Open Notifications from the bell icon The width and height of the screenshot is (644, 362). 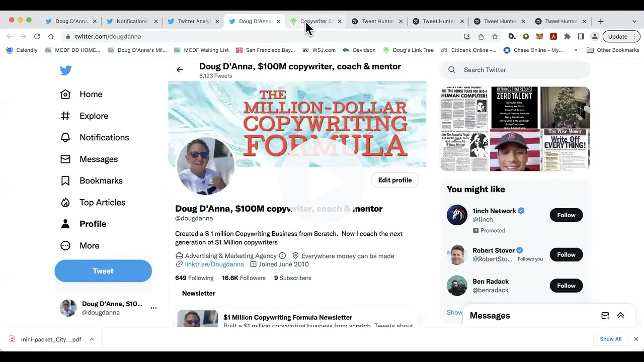(65, 137)
